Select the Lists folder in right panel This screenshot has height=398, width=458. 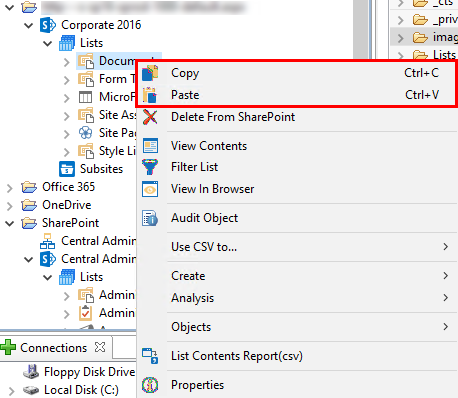444,54
